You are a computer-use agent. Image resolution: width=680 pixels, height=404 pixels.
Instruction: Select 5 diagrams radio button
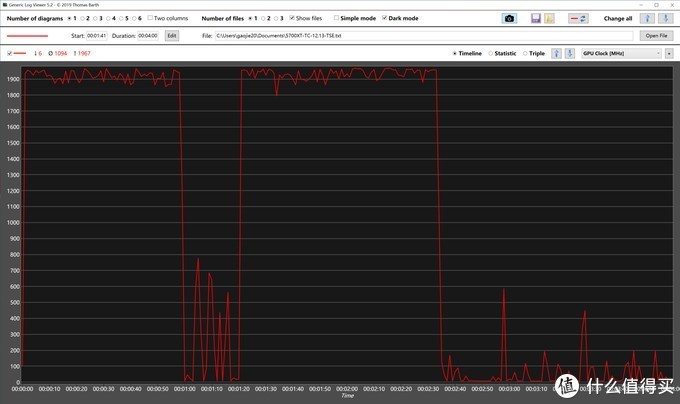point(121,18)
